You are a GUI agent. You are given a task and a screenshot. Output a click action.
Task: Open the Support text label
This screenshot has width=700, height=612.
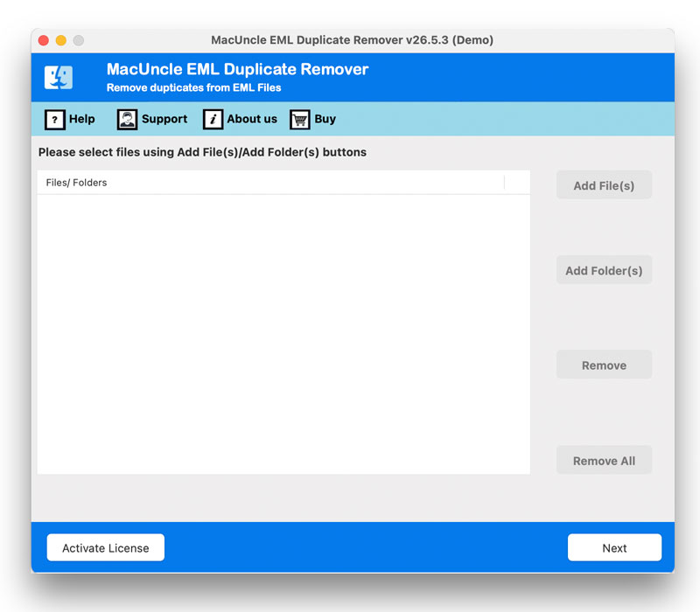(x=164, y=119)
